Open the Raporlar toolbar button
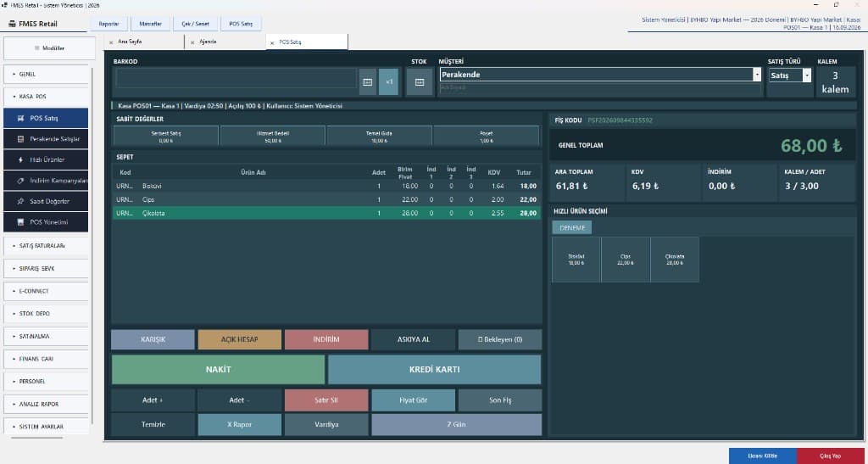This screenshot has height=464, width=868. (108, 24)
